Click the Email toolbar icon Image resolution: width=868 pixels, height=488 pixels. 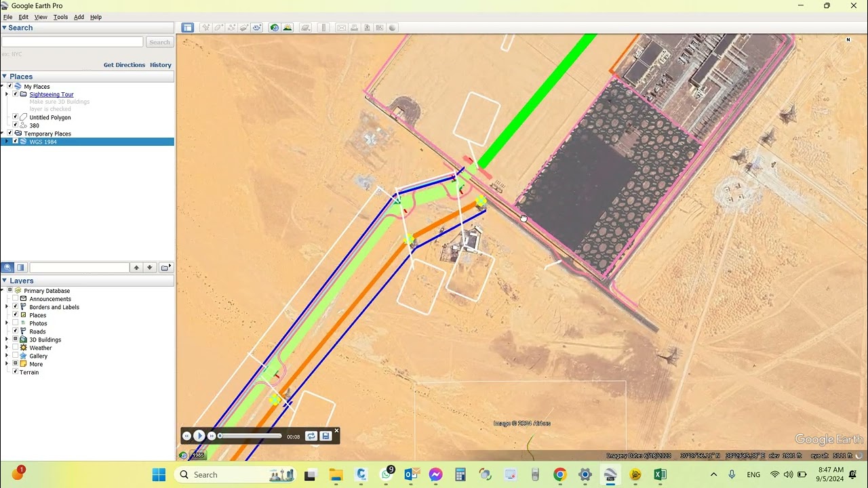pos(341,28)
